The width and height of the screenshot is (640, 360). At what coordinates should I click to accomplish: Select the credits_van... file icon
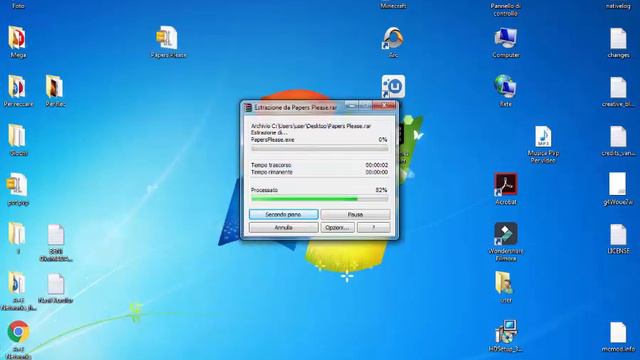click(618, 137)
